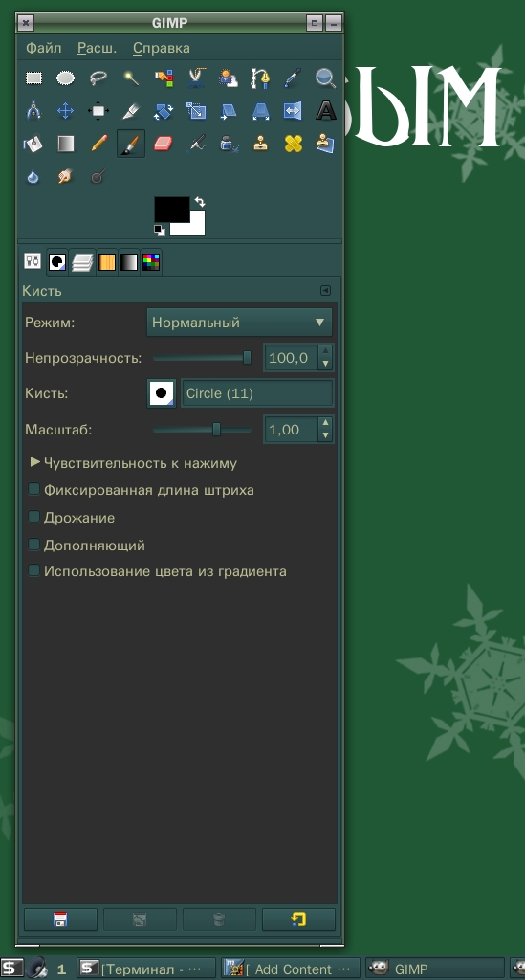Open the Расш. menu
The height and width of the screenshot is (980, 525).
[x=97, y=48]
